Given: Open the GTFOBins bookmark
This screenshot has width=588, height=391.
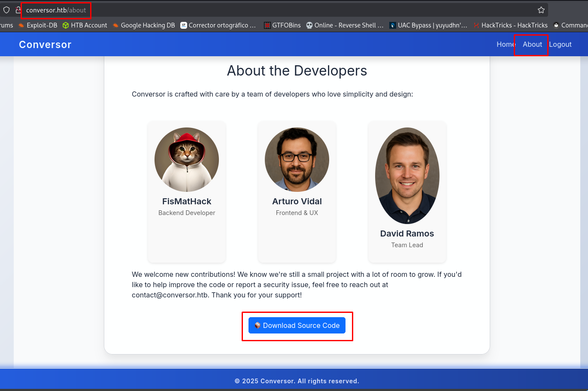Looking at the screenshot, I should pos(282,25).
